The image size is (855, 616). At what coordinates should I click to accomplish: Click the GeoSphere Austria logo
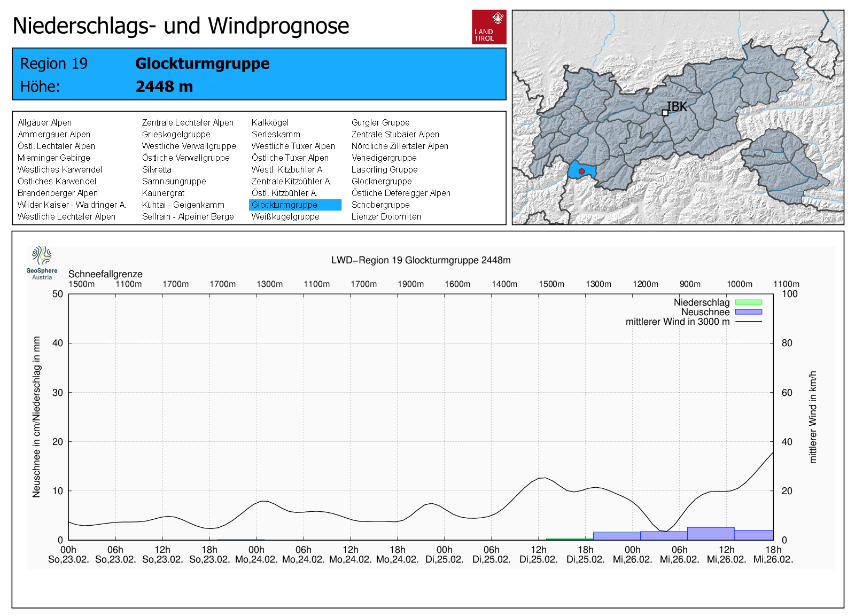pos(42,262)
